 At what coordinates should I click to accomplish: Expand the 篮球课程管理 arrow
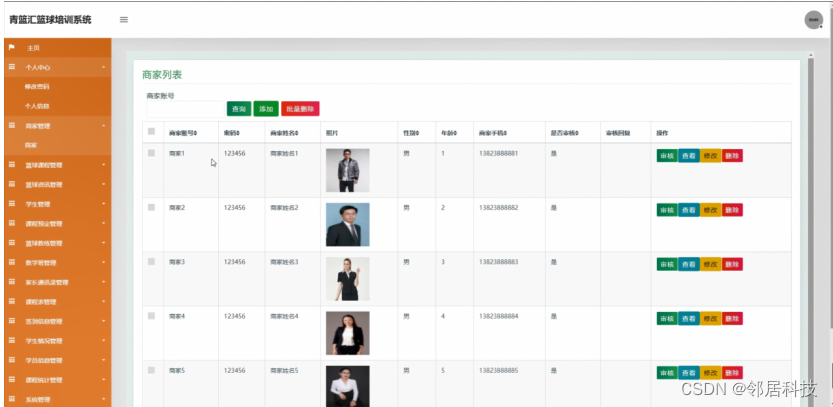coord(104,165)
